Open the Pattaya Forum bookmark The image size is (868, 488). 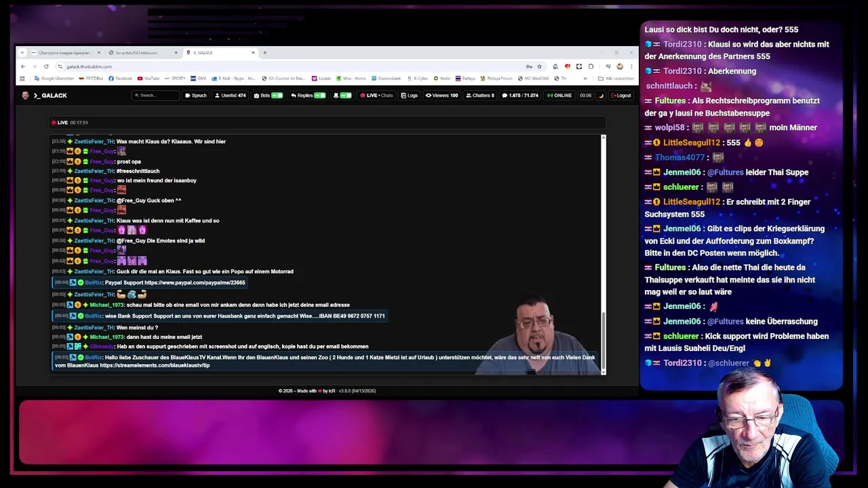point(496,78)
